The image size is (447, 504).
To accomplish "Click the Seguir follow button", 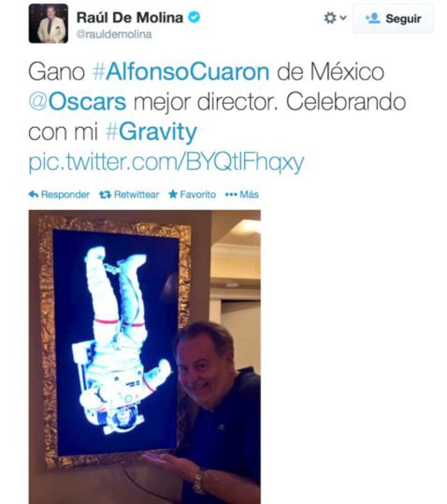I will pos(393,18).
